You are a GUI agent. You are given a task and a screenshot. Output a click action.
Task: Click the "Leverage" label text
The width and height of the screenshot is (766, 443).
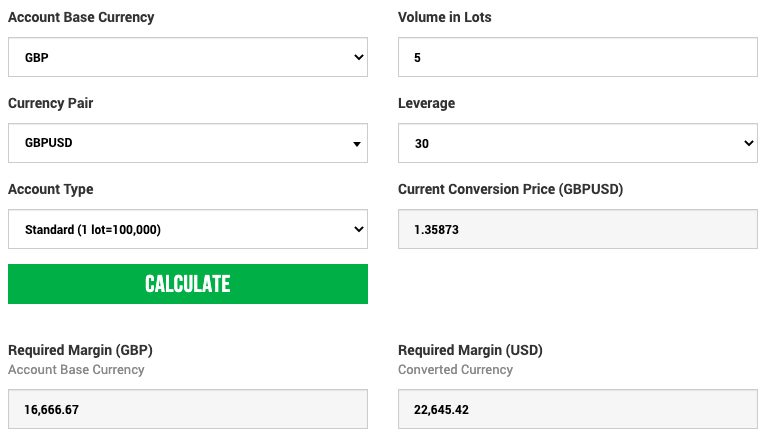tap(426, 103)
